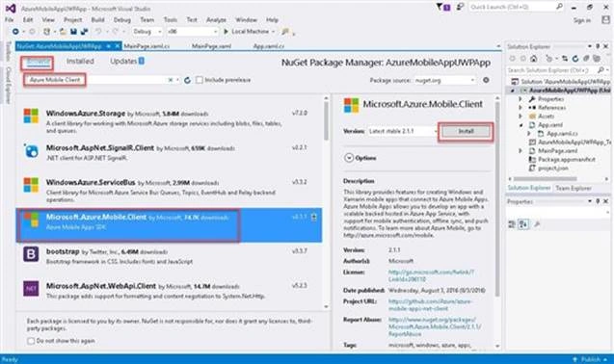The image size is (614, 364).
Task: Expand the Properties node in Solution Explorer
Action: click(x=521, y=99)
